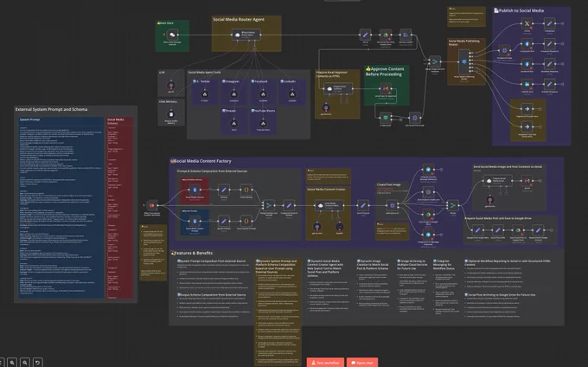Screen dimensions: 588x367
Task: Open the Threads tool node
Action: pyautogui.click(x=234, y=123)
